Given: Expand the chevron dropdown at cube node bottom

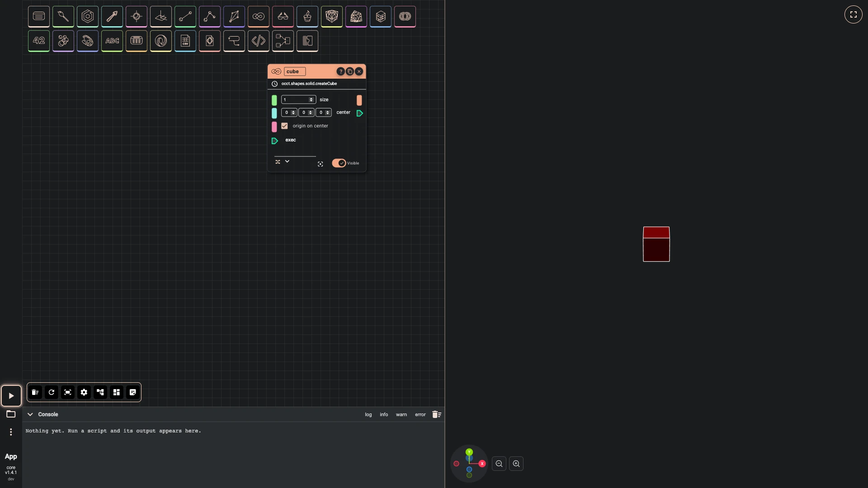Looking at the screenshot, I should pos(287,161).
